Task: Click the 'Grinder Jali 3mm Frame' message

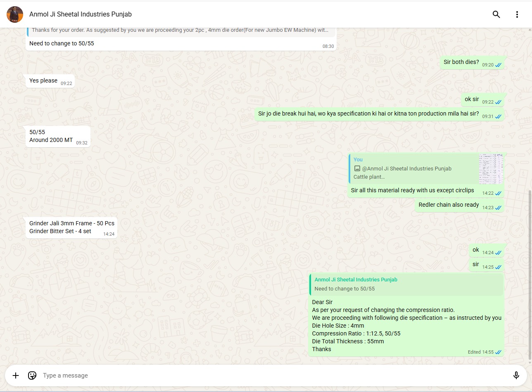Action: 71,227
